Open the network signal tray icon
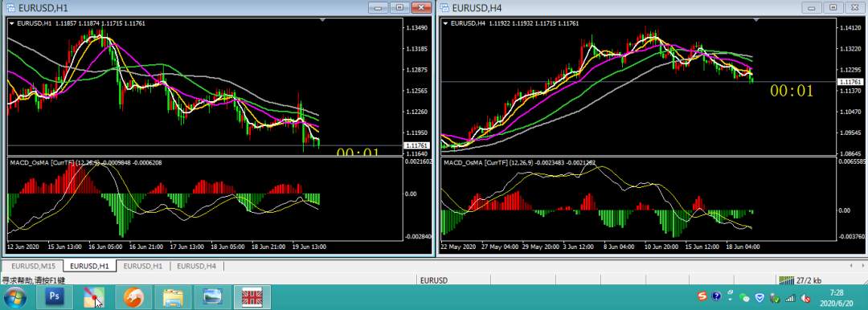Viewport: 868px width, 310px height. [x=790, y=298]
